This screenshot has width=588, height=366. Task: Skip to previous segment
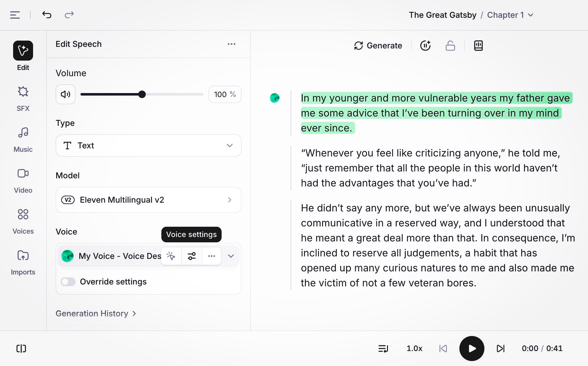point(443,349)
